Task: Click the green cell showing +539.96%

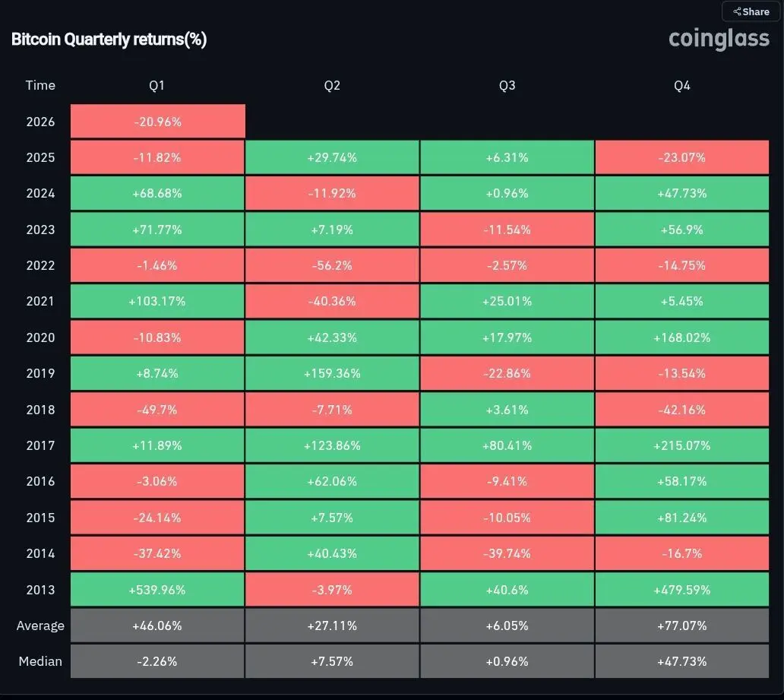Action: 157,589
